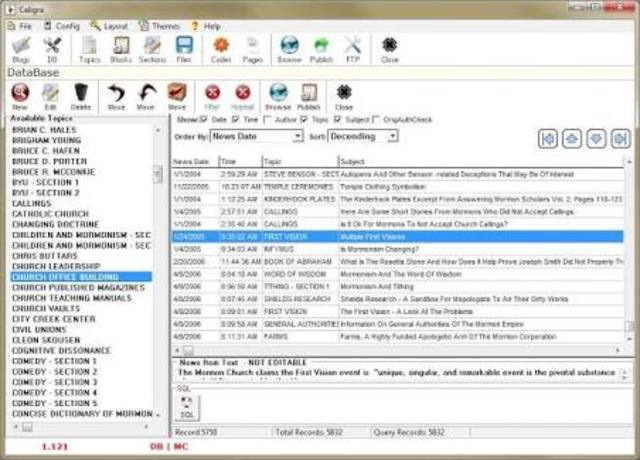Viewport: 640px width, 460px height.
Task: Click Close in the top toolbar
Action: click(389, 50)
